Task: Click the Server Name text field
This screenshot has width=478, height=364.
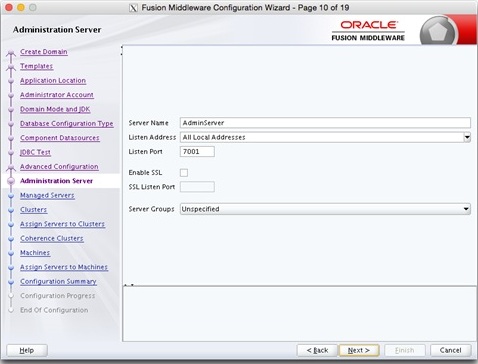Action: click(x=325, y=123)
